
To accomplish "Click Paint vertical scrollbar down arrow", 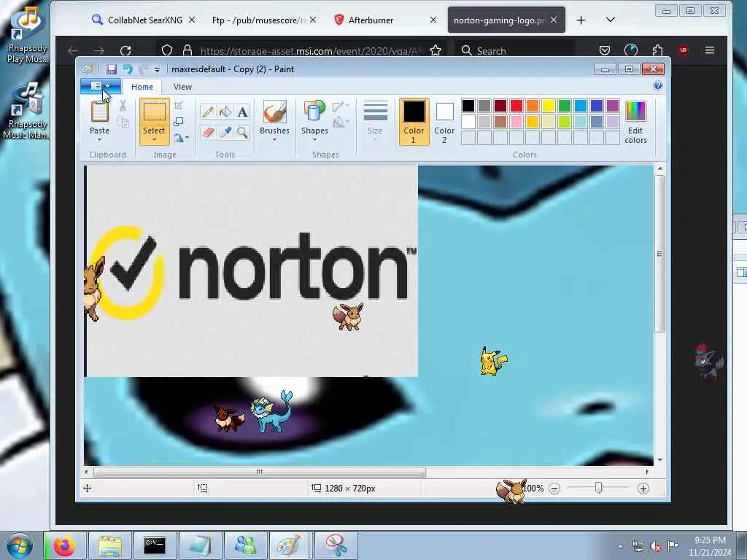I will [659, 459].
